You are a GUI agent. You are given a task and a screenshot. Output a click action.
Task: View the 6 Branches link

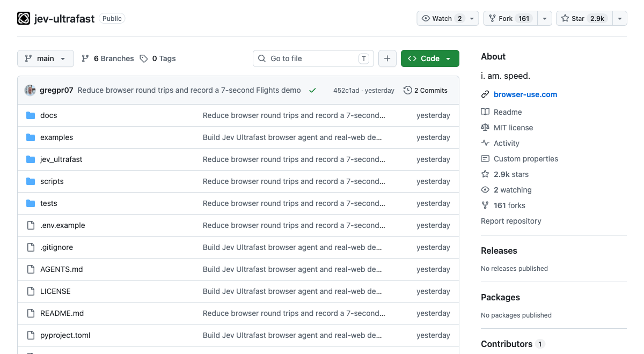click(107, 58)
